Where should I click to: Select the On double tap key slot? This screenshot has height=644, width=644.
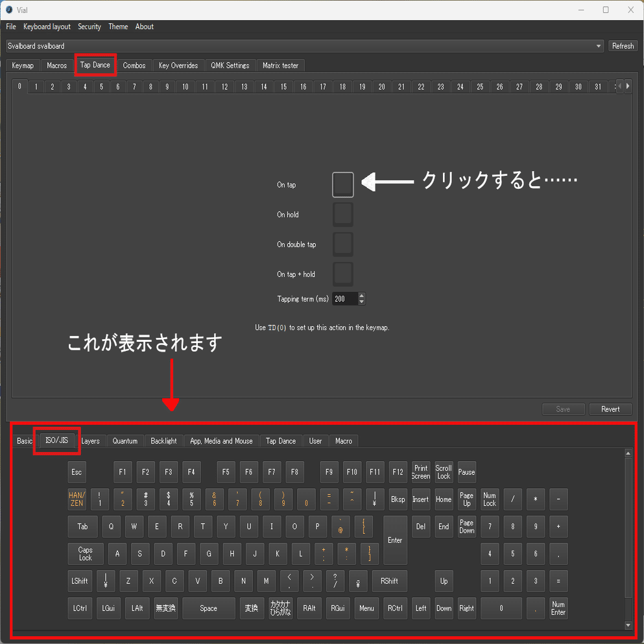click(343, 244)
